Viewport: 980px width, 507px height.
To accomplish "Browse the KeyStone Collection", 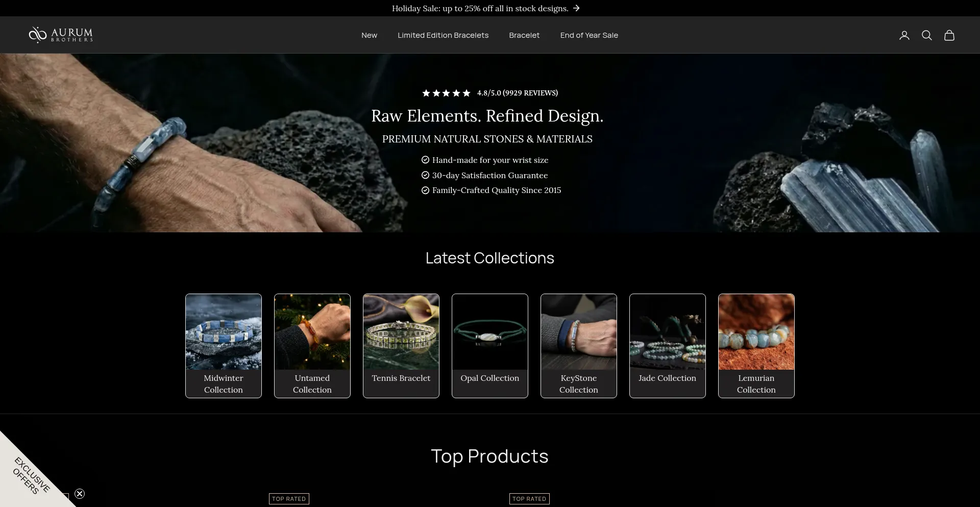I will (x=579, y=346).
